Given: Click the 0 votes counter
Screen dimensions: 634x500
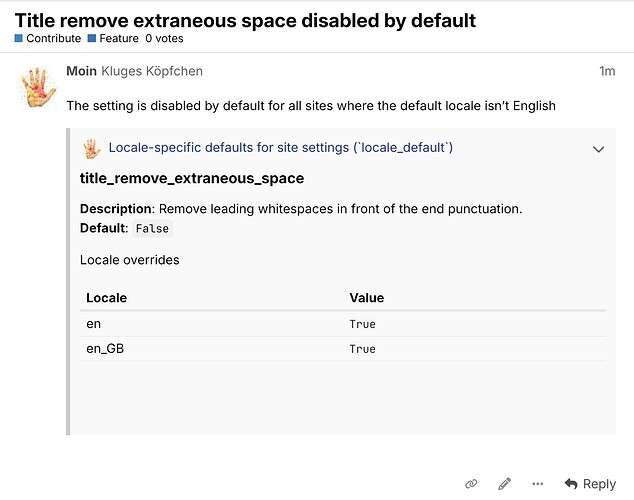Looking at the screenshot, I should (x=164, y=38).
